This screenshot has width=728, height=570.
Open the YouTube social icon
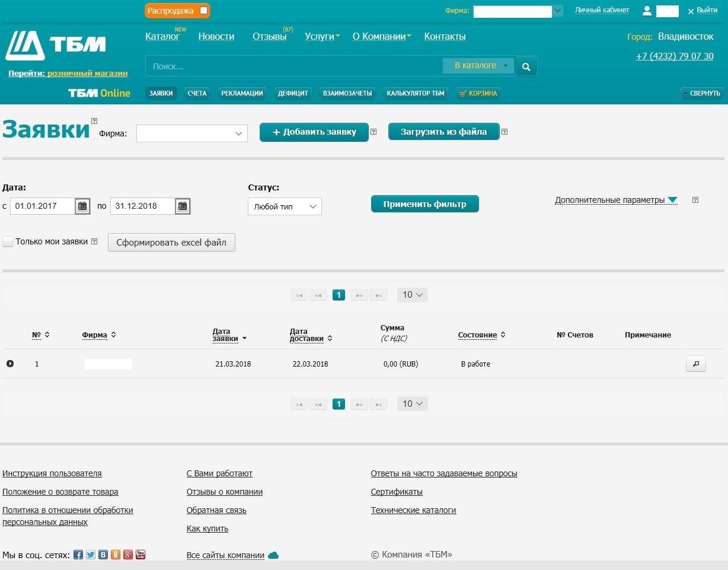click(x=141, y=555)
